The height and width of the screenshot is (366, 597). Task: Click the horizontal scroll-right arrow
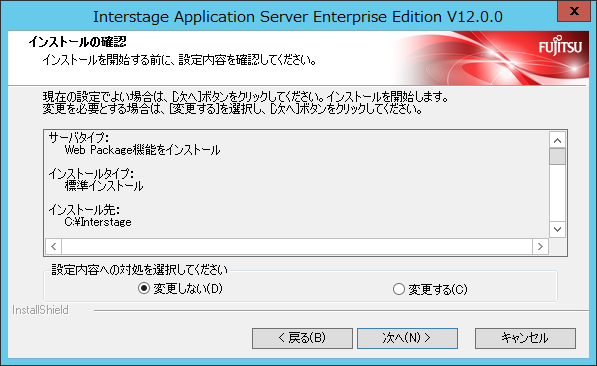[540, 246]
